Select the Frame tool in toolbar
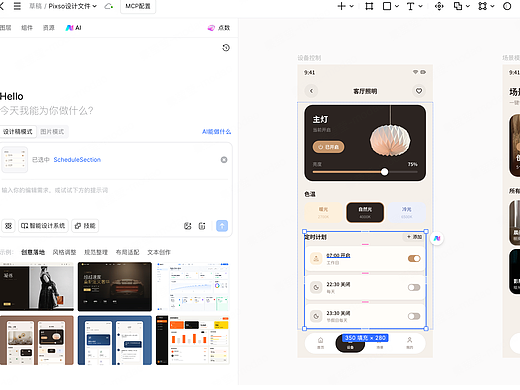Viewport: 520px width, 390px height. click(x=369, y=6)
